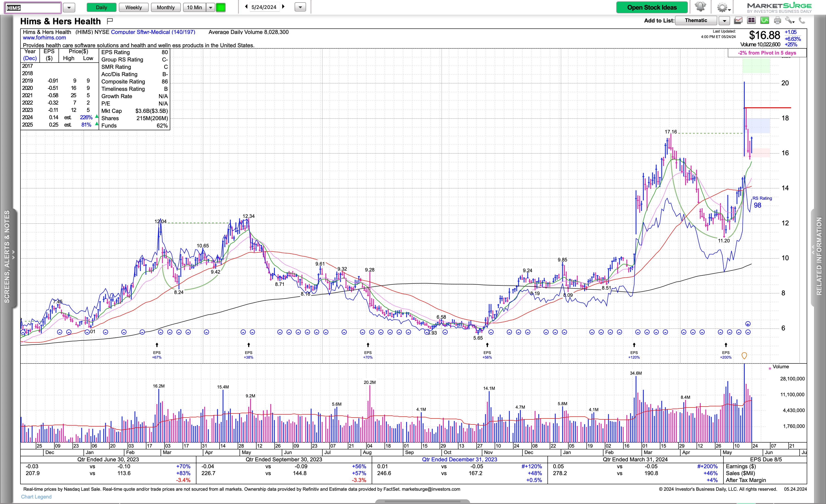Click the HIMS symbol input field
The image size is (826, 504).
pyautogui.click(x=33, y=7)
